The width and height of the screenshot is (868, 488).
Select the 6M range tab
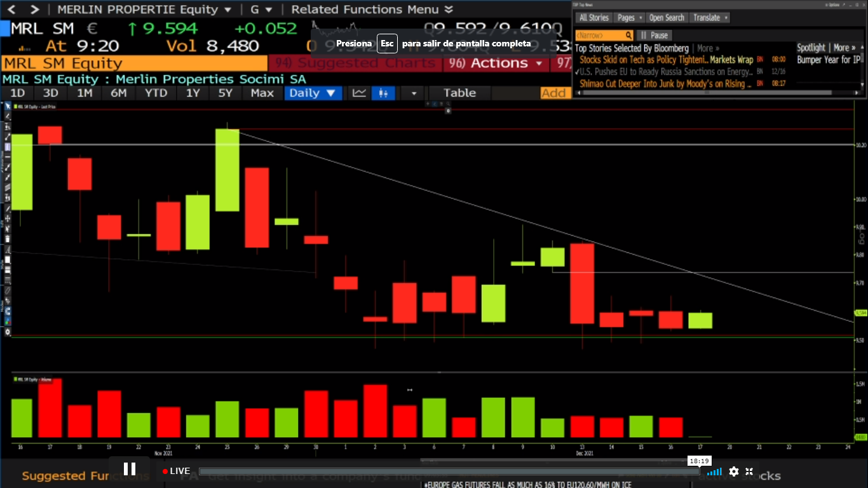(118, 93)
